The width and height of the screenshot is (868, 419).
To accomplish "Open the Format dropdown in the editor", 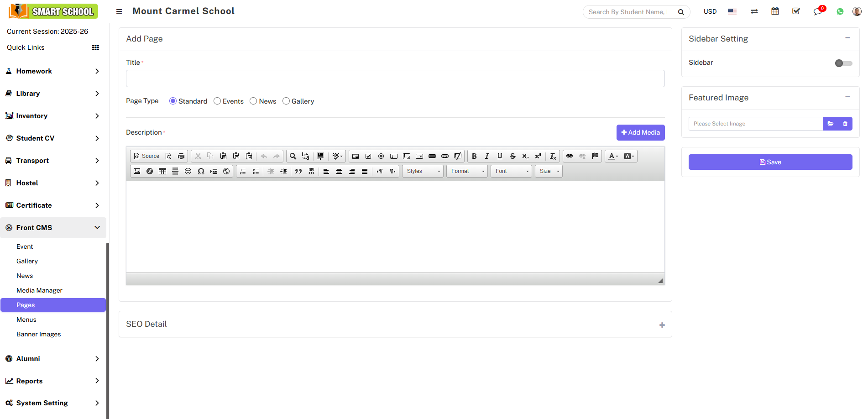I will coord(466,171).
